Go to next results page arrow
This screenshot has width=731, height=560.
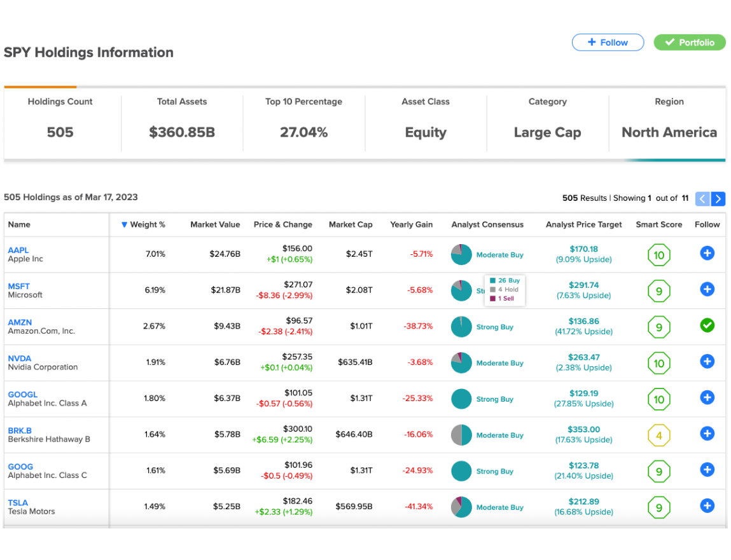click(x=718, y=198)
